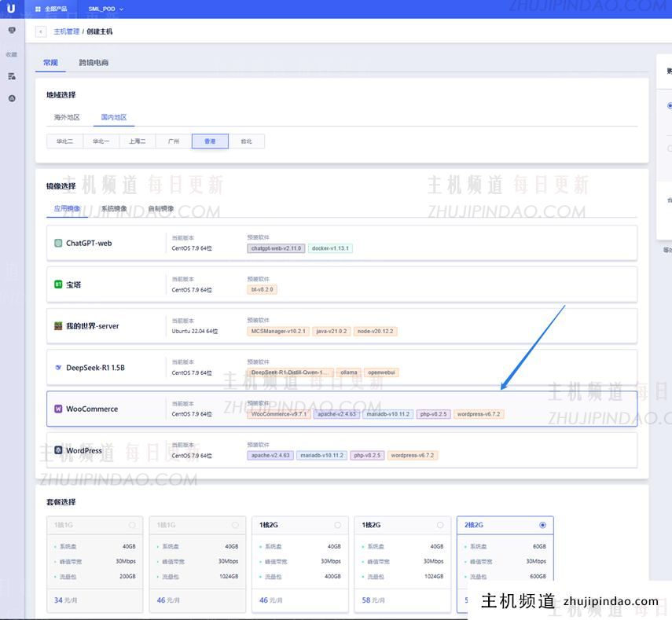The height and width of the screenshot is (620, 672).
Task: Open the 应用镜像 image tab
Action: pos(67,209)
